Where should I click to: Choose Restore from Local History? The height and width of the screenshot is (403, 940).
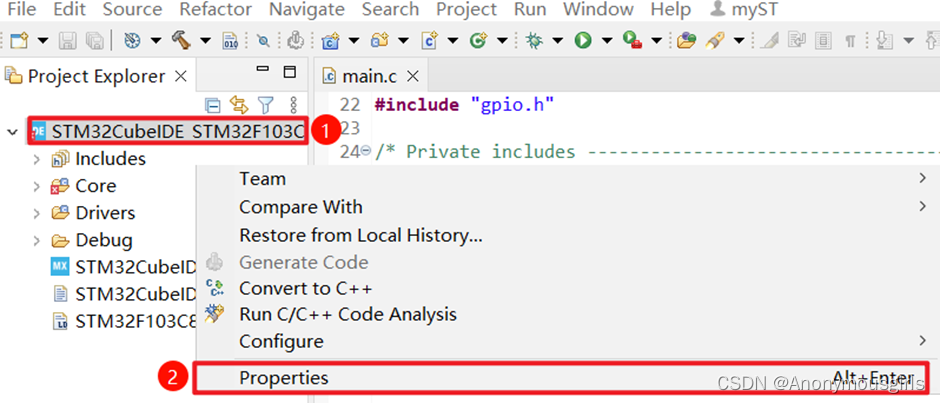pos(361,235)
